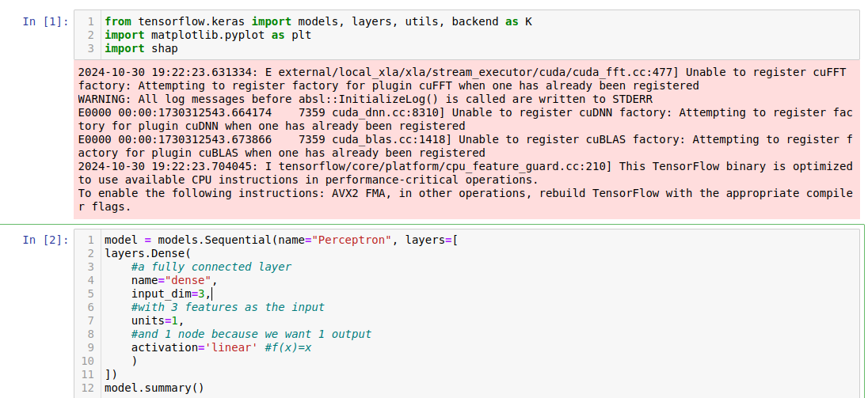This screenshot has height=398, width=868.
Task: Click the 'AVX2 FMA' instructions message line
Action: pyautogui.click(x=466, y=200)
